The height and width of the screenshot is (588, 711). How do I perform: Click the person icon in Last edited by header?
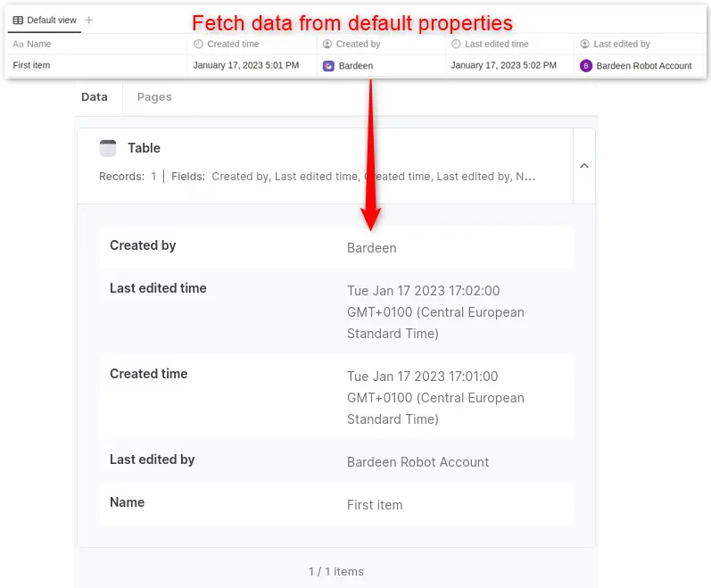(585, 44)
